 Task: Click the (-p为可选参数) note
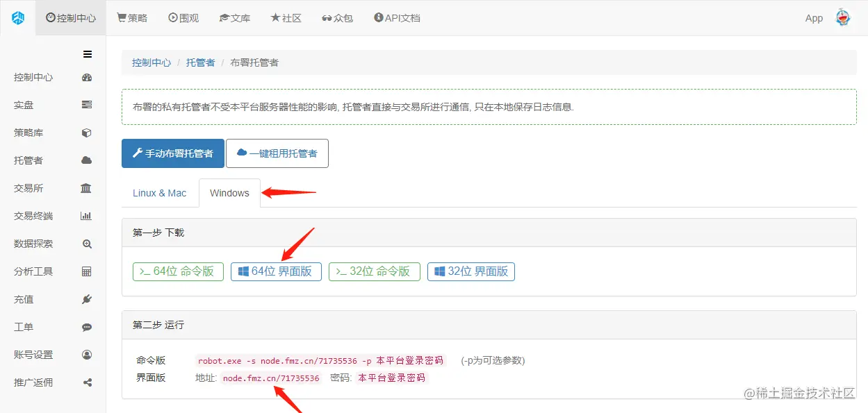493,361
